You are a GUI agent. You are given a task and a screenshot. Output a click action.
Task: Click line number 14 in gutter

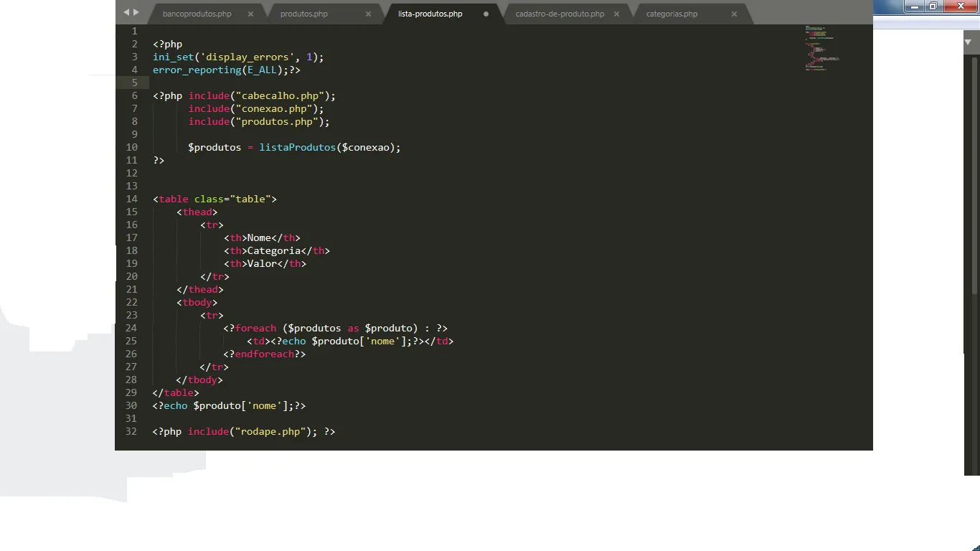click(x=131, y=199)
